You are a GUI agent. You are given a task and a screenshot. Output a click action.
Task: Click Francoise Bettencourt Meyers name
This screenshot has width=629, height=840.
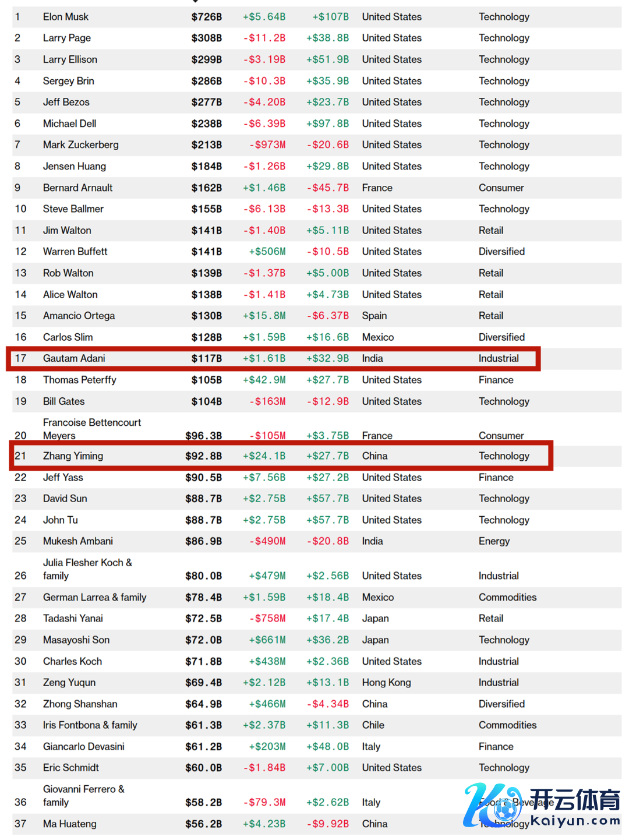click(x=92, y=429)
